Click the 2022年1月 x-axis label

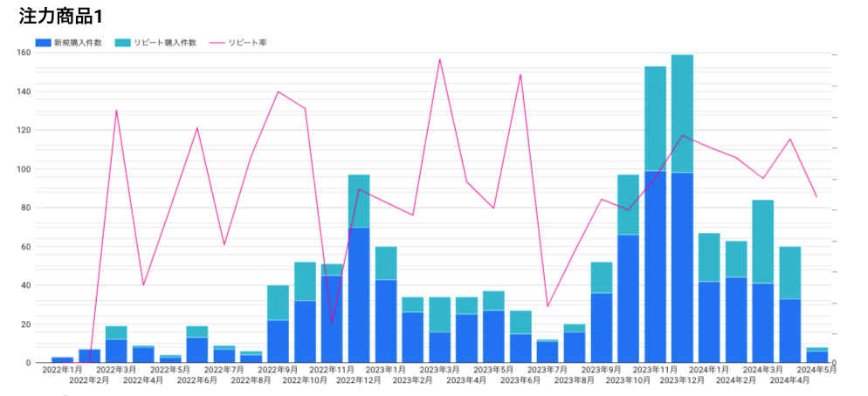point(62,370)
